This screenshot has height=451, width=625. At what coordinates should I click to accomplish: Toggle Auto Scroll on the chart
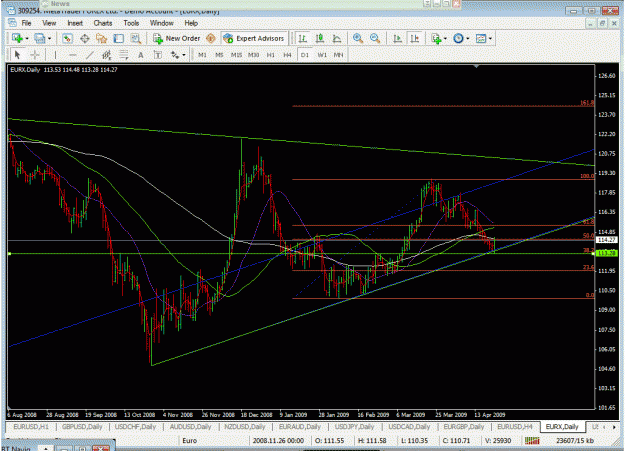click(397, 38)
